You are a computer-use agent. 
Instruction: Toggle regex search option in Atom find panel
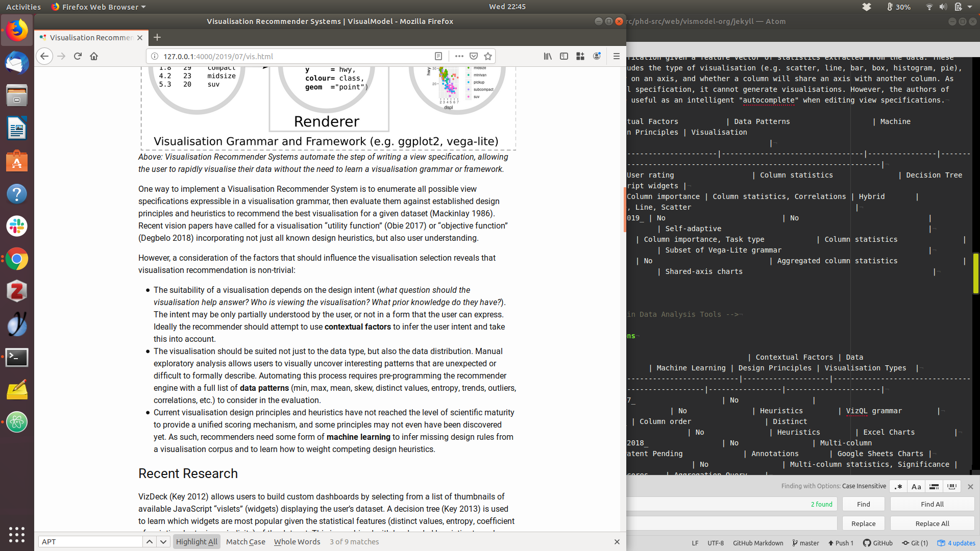898,487
